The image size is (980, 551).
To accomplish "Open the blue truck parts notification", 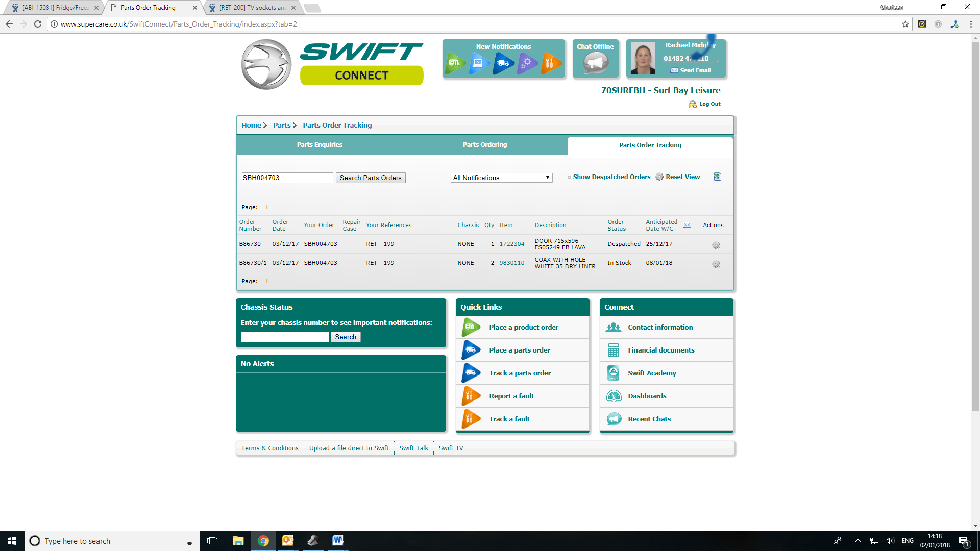I will point(503,63).
